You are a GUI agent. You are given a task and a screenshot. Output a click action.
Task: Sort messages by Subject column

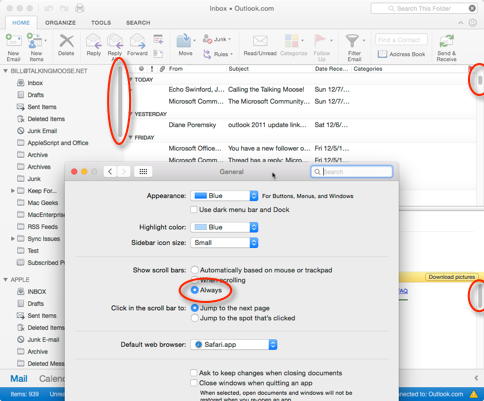click(238, 69)
